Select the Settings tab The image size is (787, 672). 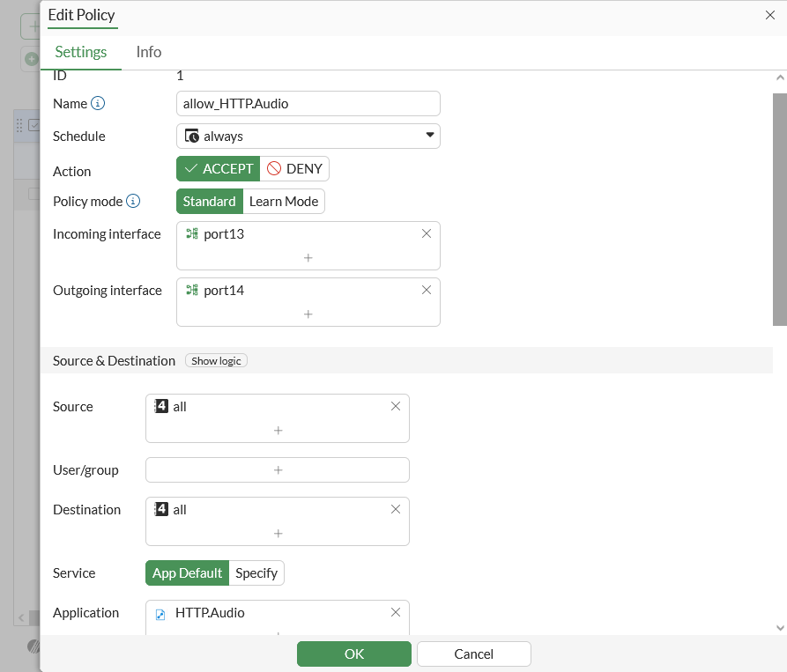tap(81, 52)
